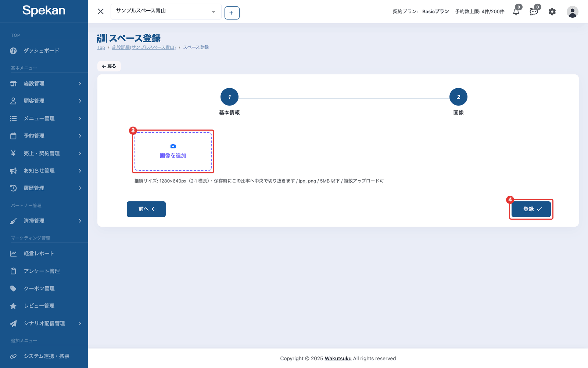Viewport: 588px width, 368px height.
Task: Expand the メニュー管理 submenu chevron
Action: click(x=80, y=118)
